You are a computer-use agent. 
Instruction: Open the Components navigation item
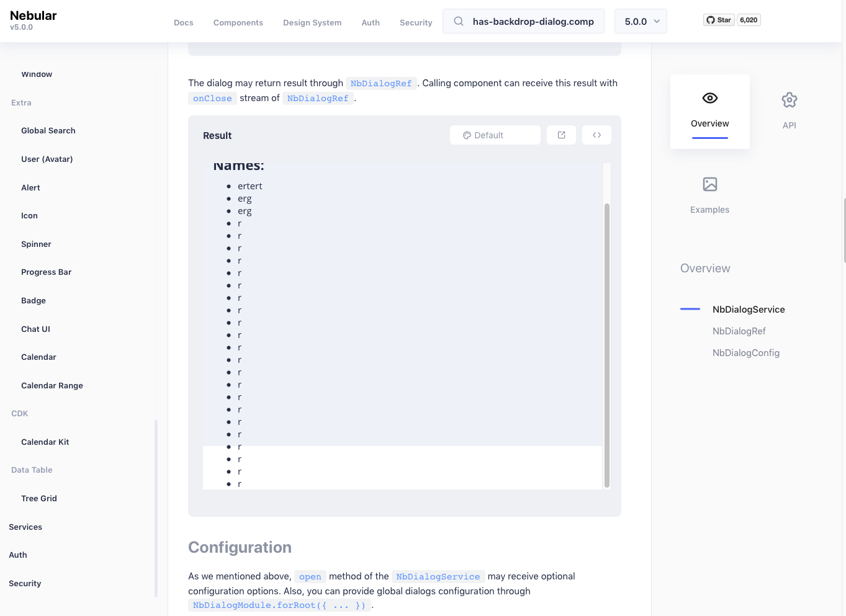click(x=238, y=22)
